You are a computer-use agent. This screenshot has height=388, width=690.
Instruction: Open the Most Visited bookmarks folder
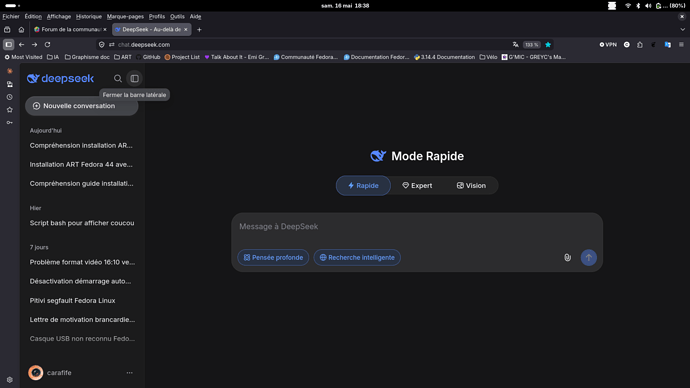tap(23, 57)
